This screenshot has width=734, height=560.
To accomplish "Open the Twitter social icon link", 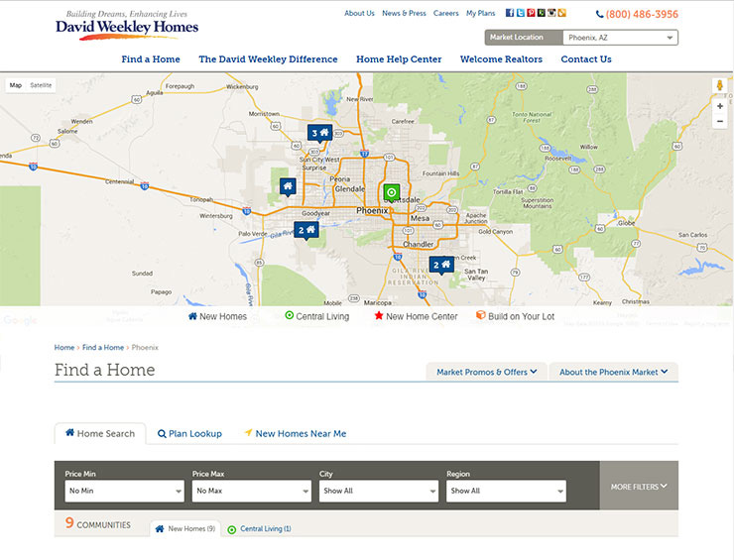I will tap(520, 13).
